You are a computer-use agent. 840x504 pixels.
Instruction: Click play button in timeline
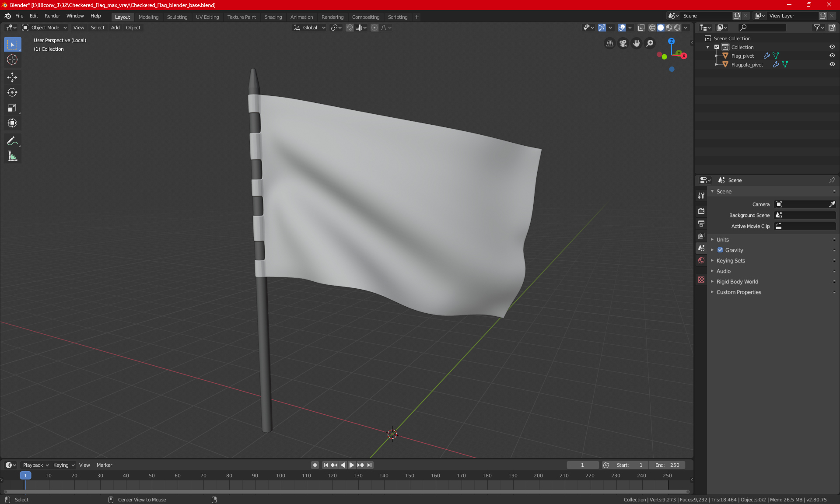pos(351,465)
